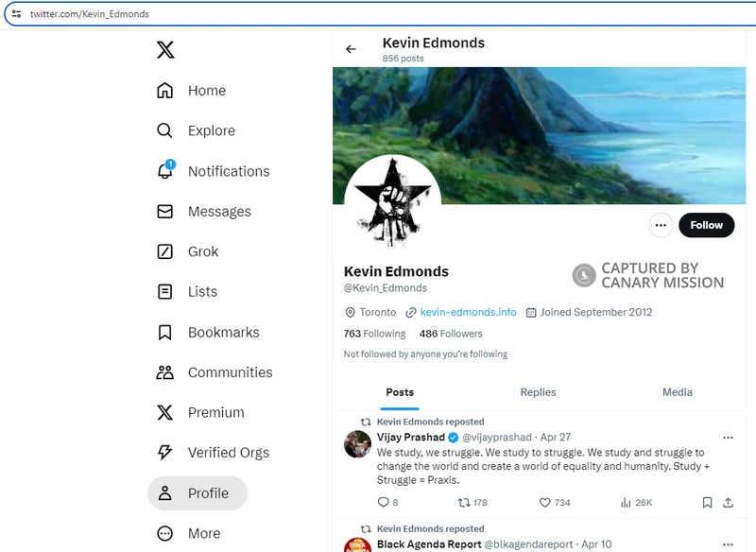Select the Posts tab
This screenshot has width=756, height=552.
coord(400,392)
